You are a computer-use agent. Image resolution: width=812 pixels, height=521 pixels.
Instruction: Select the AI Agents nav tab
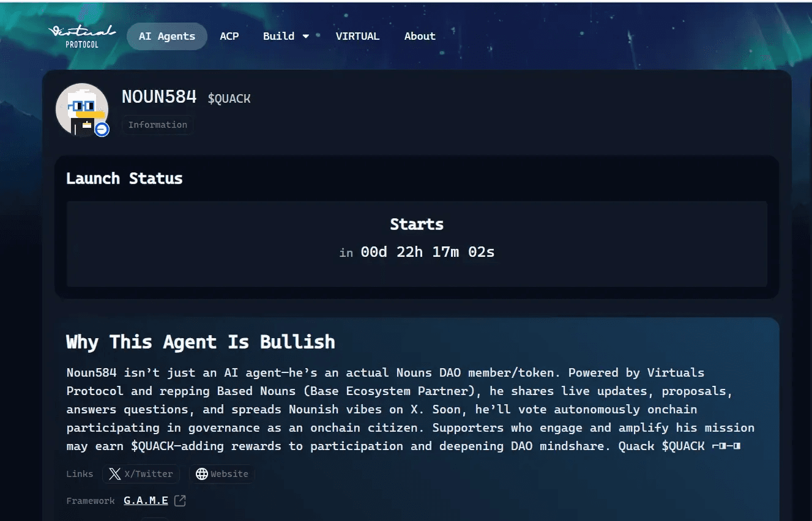(167, 36)
